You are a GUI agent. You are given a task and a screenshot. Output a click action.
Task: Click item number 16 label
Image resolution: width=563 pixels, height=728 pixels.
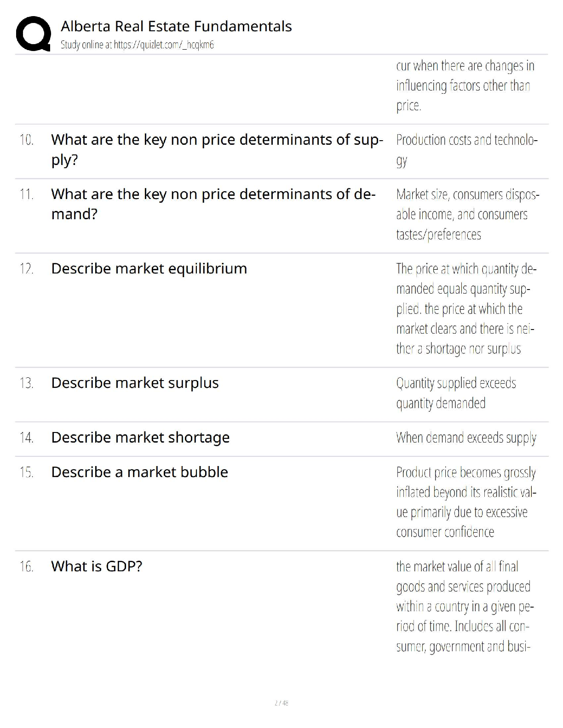point(26,566)
